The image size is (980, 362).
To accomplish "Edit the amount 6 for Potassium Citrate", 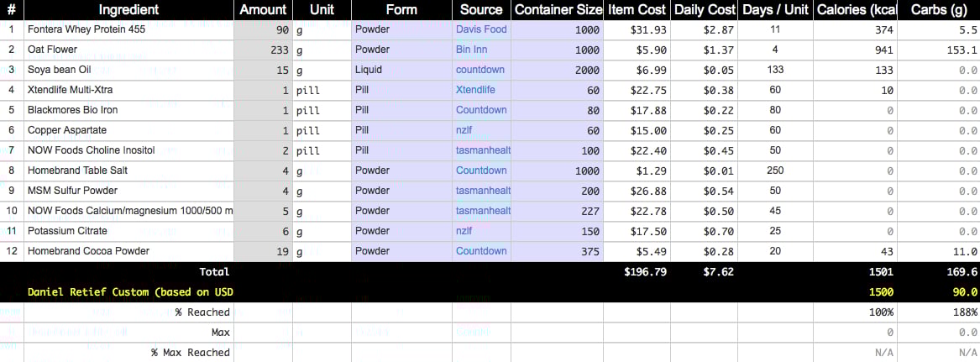I will 263,231.
